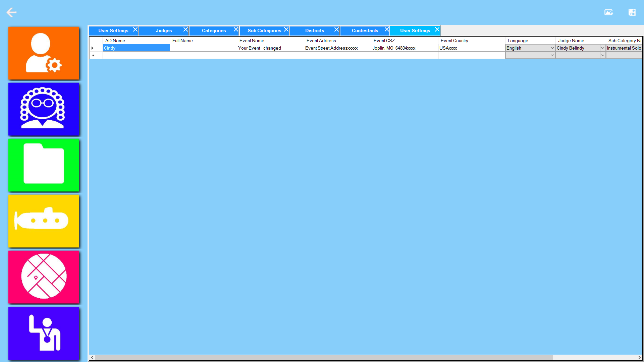Image resolution: width=644 pixels, height=362 pixels.
Task: Click back navigation arrow top left
Action: coord(11,12)
